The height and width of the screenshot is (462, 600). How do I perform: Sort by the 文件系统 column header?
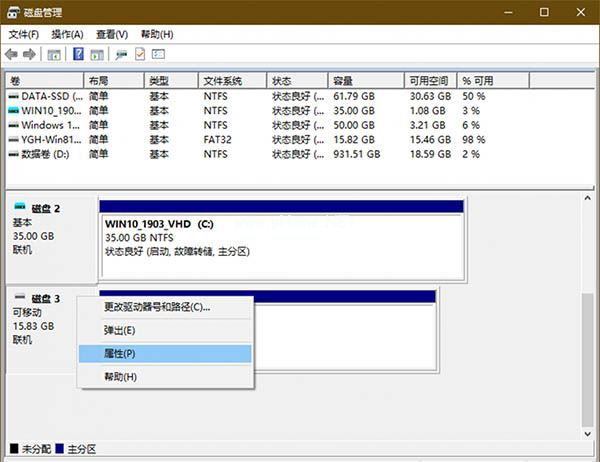point(232,81)
